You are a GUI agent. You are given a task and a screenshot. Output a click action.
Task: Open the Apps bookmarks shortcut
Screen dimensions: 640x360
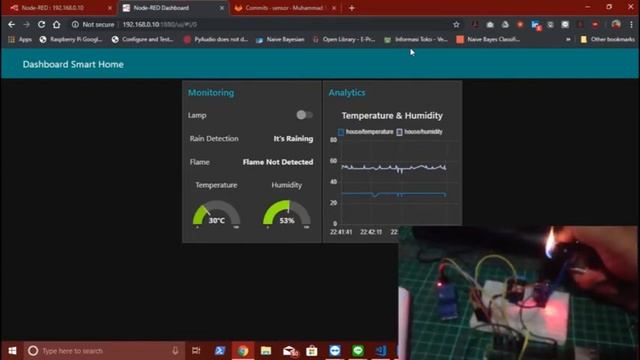pyautogui.click(x=20, y=39)
